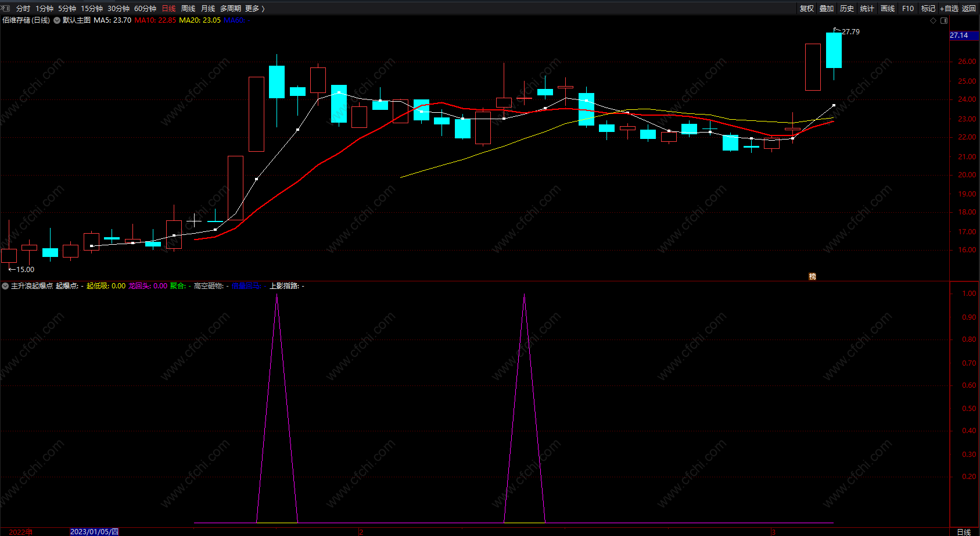Click the MA5: 23.70 indicator value

click(113, 20)
